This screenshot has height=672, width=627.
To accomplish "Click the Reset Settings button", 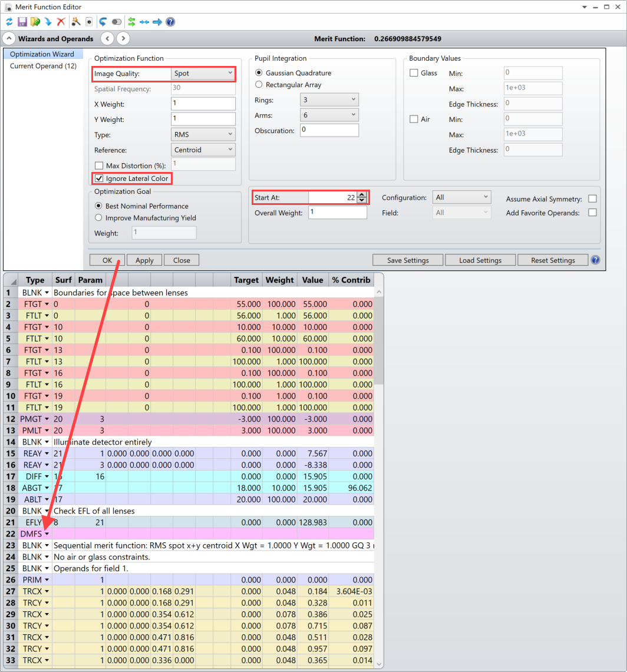I will pos(553,260).
